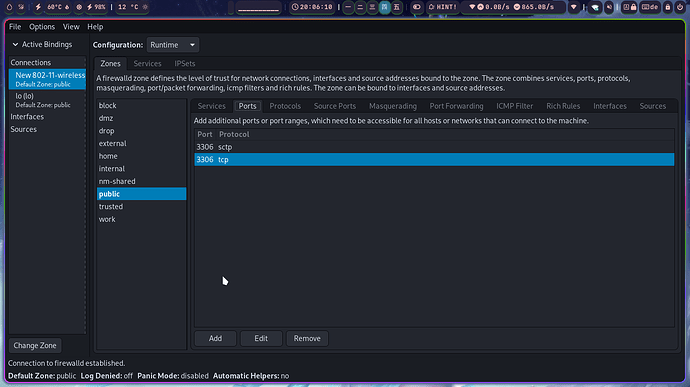690x387 pixels.
Task: Click the Protocol column header
Action: coord(234,134)
